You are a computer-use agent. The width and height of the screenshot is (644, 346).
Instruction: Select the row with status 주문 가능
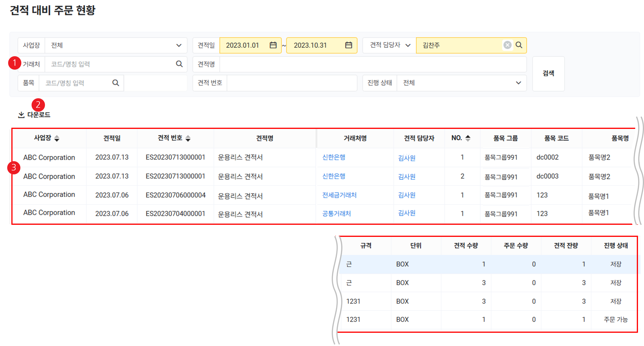coord(615,320)
